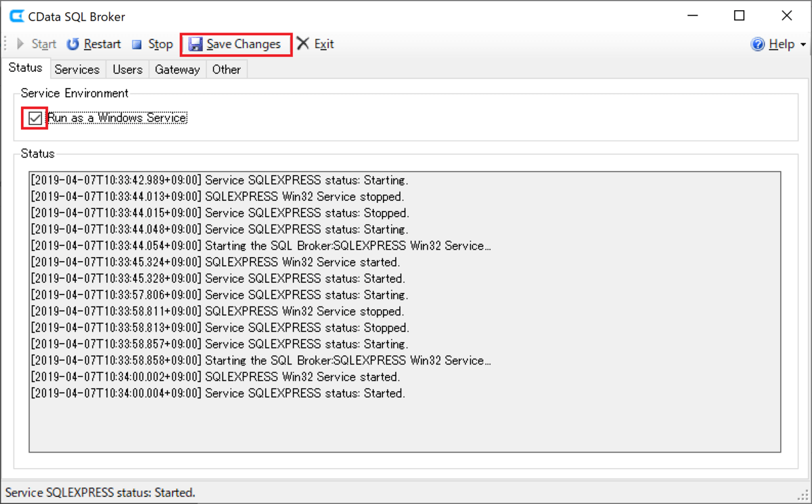The width and height of the screenshot is (812, 504).
Task: Select log line with timestamp 10:33:44.054
Action: [x=261, y=246]
